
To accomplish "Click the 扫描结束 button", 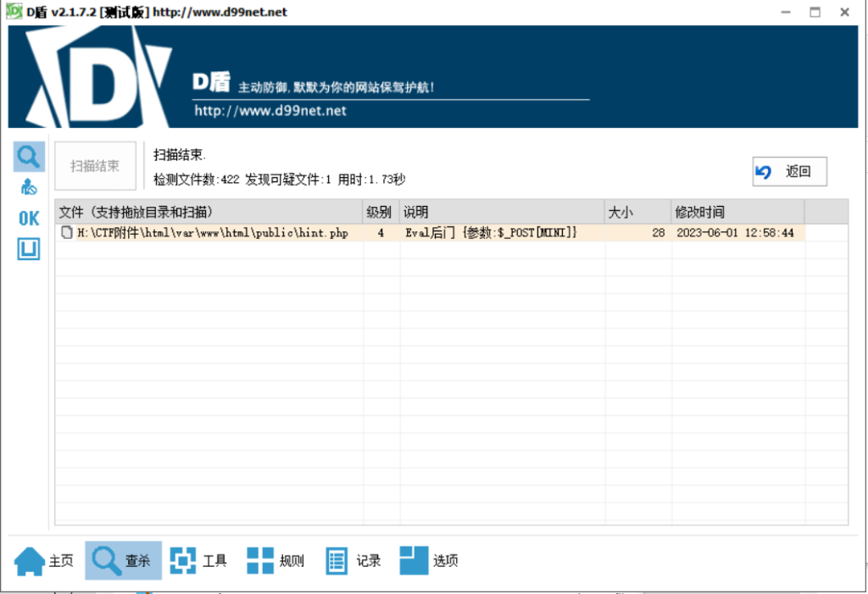I will coord(95,165).
